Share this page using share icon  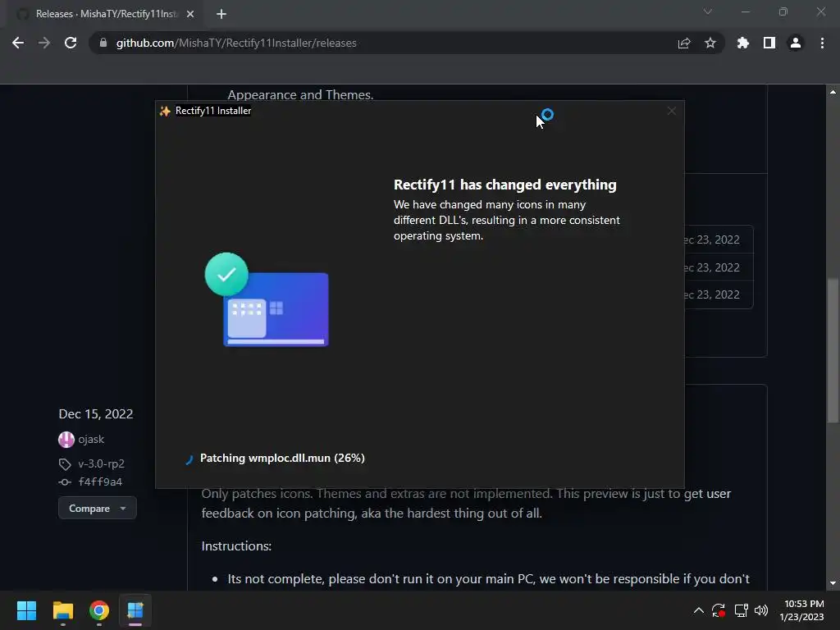pos(683,43)
